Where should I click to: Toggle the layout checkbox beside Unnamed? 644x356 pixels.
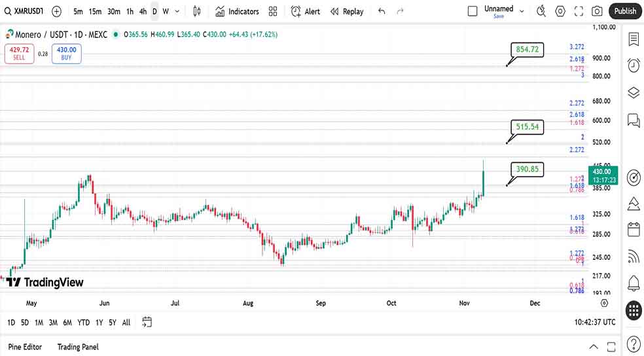(473, 11)
